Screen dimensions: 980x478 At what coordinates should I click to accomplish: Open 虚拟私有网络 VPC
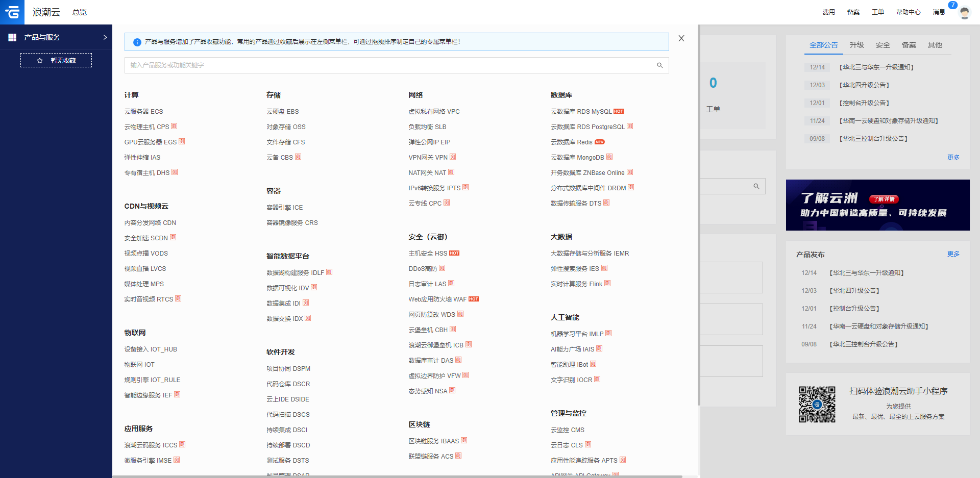434,111
